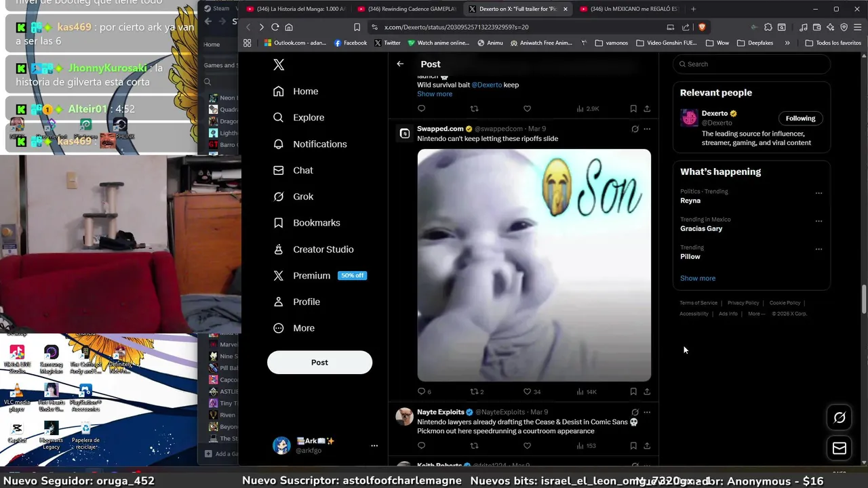Open the X logo home icon

279,64
